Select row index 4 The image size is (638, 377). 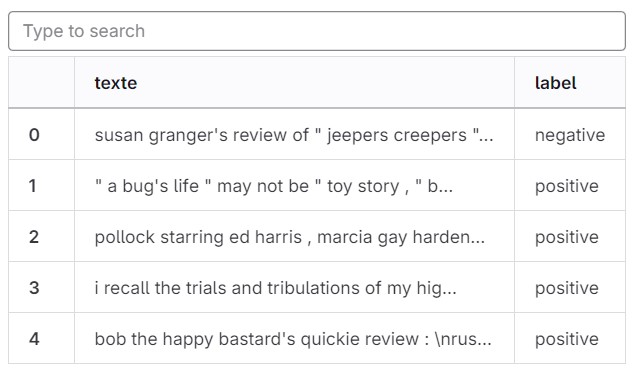point(34,339)
